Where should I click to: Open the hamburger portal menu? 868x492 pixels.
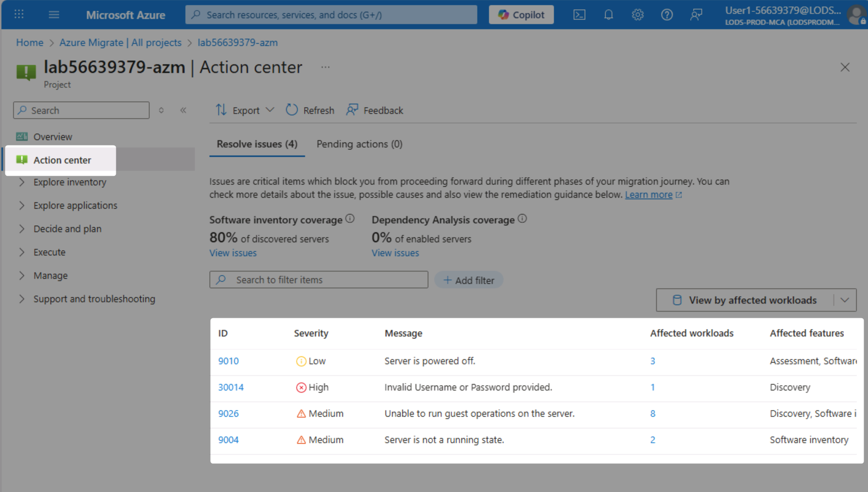click(x=54, y=15)
